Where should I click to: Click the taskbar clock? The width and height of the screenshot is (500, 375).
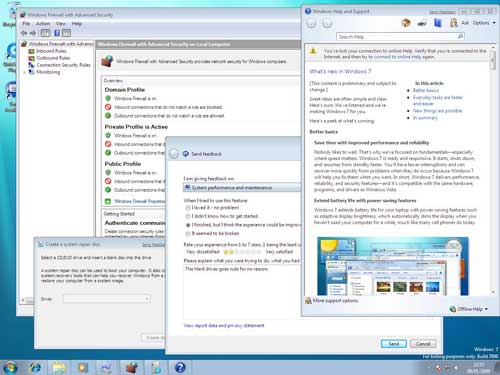(479, 367)
